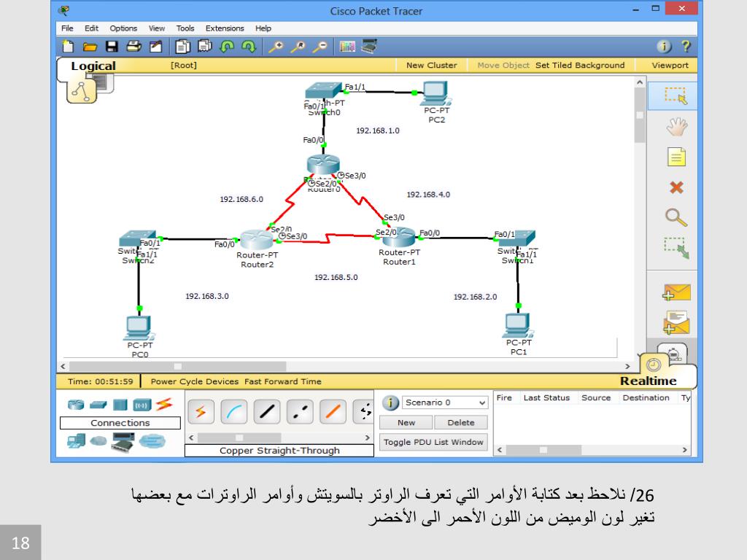Zoom out with the minus magnifier icon

click(320, 46)
